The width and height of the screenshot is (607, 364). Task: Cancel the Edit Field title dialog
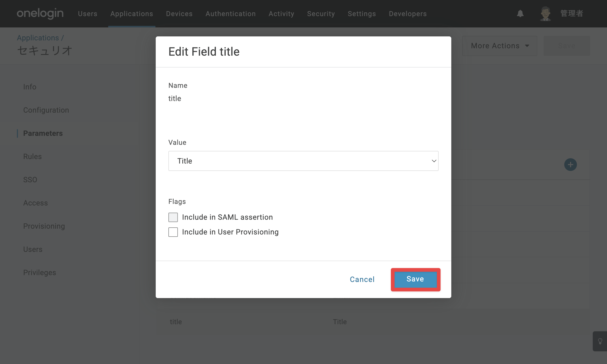pos(362,279)
